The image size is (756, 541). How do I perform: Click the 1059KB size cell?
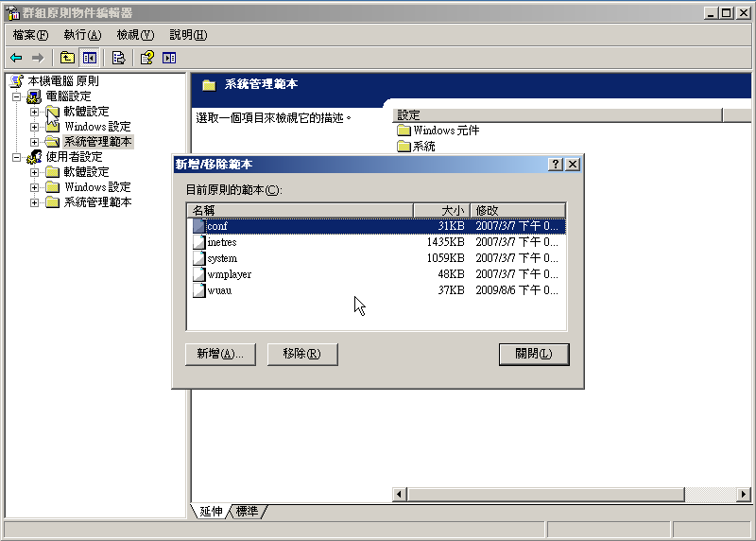click(445, 258)
